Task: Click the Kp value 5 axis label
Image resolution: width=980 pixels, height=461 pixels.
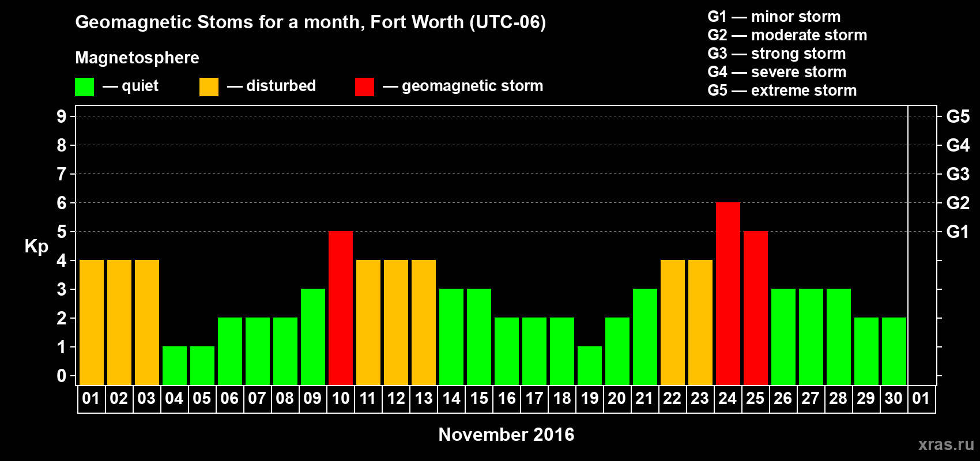Action: pyautogui.click(x=62, y=232)
